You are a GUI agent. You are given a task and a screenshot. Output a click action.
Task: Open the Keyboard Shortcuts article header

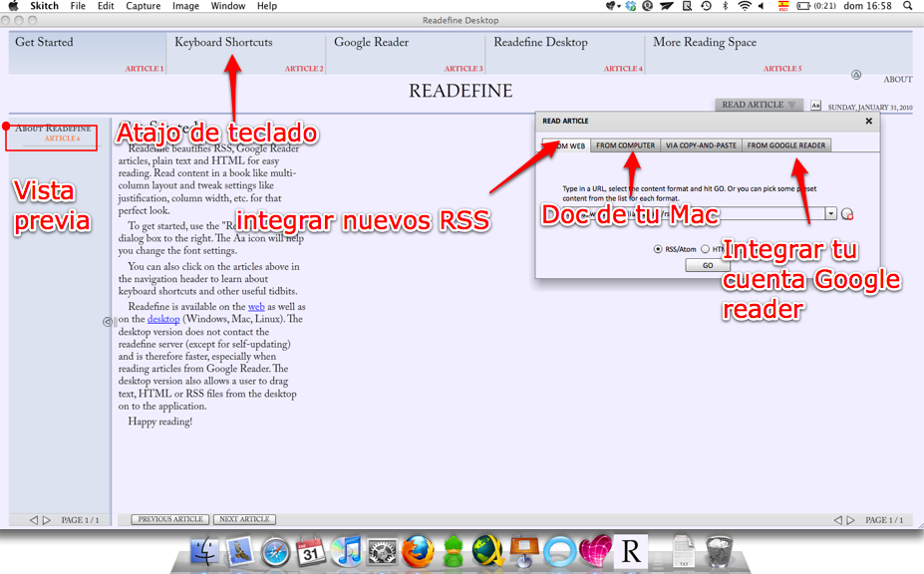246,54
